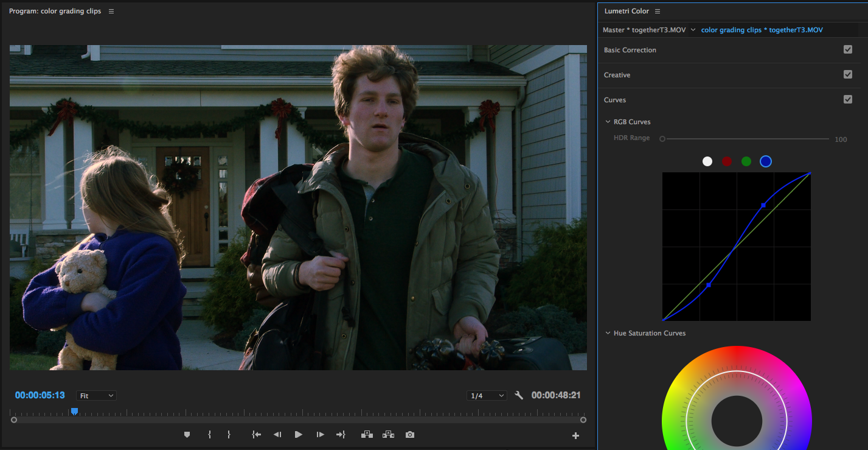This screenshot has height=450, width=868.
Task: Open the 1/4 playback resolution dropdown
Action: pyautogui.click(x=486, y=395)
